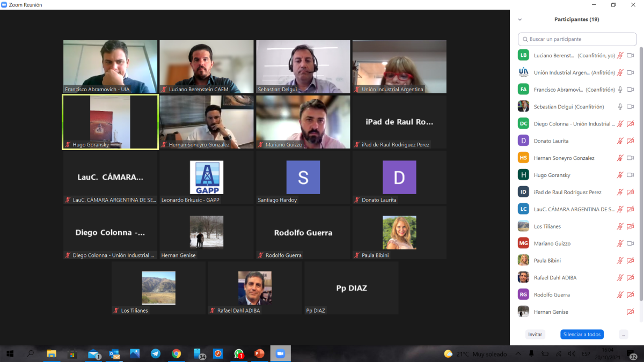Click the "Participantes (19)" panel title

(x=576, y=19)
